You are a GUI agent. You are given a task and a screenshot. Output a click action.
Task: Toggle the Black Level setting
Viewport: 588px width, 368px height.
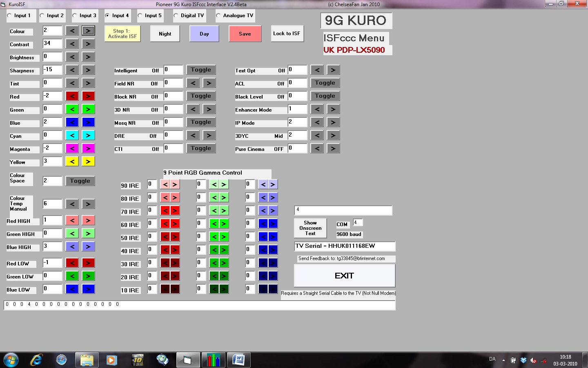point(325,96)
